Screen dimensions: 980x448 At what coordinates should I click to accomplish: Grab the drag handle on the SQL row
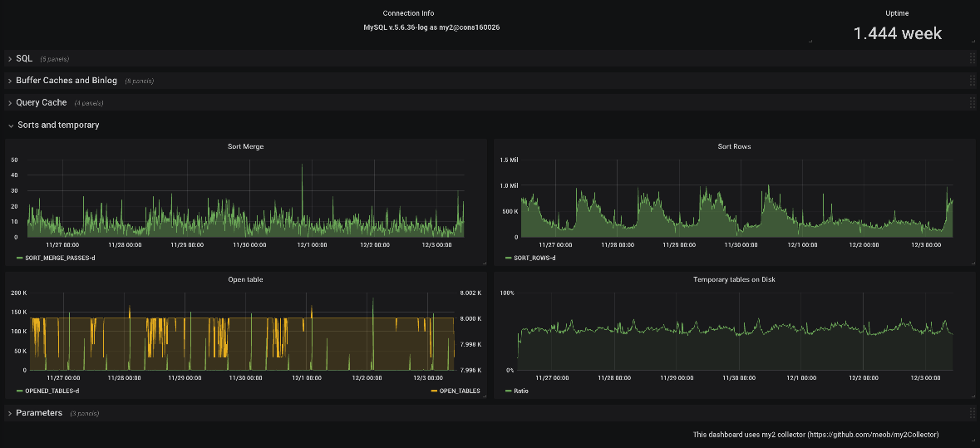point(972,59)
